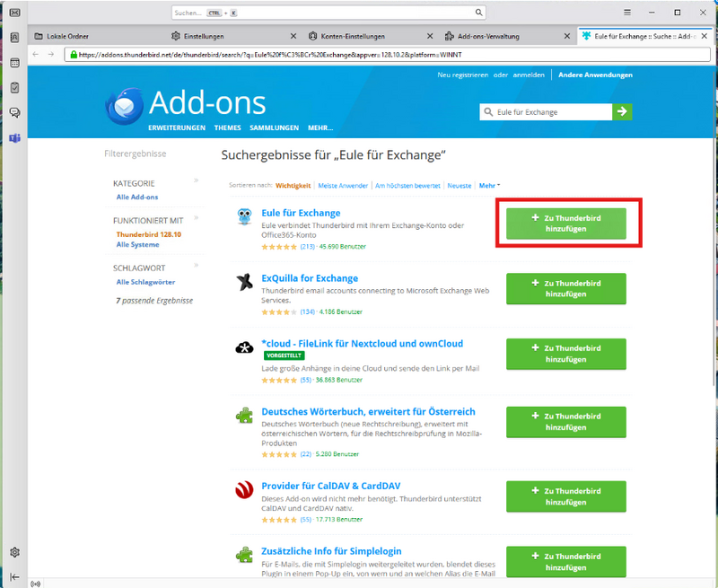
Task: Submit add-on search with green arrow
Action: tap(622, 111)
